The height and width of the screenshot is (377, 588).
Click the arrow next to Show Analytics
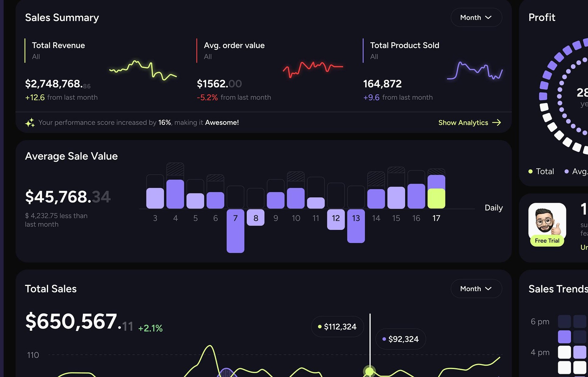point(496,122)
